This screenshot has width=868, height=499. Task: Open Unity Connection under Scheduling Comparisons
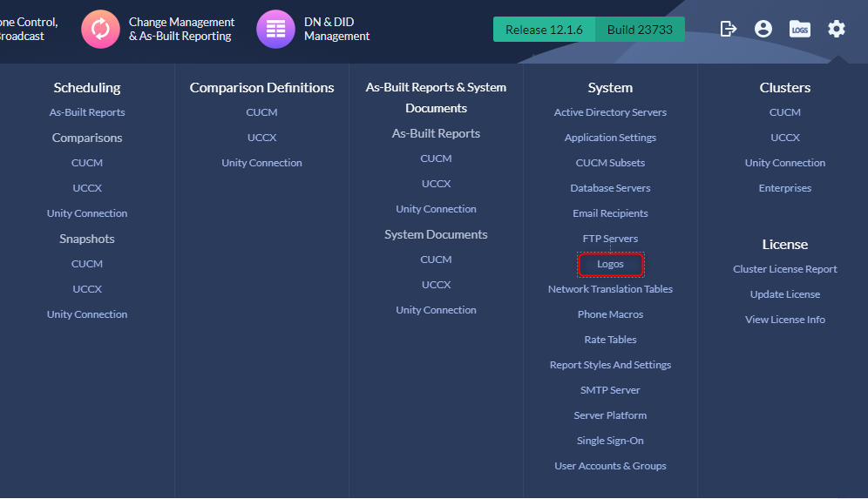(87, 213)
